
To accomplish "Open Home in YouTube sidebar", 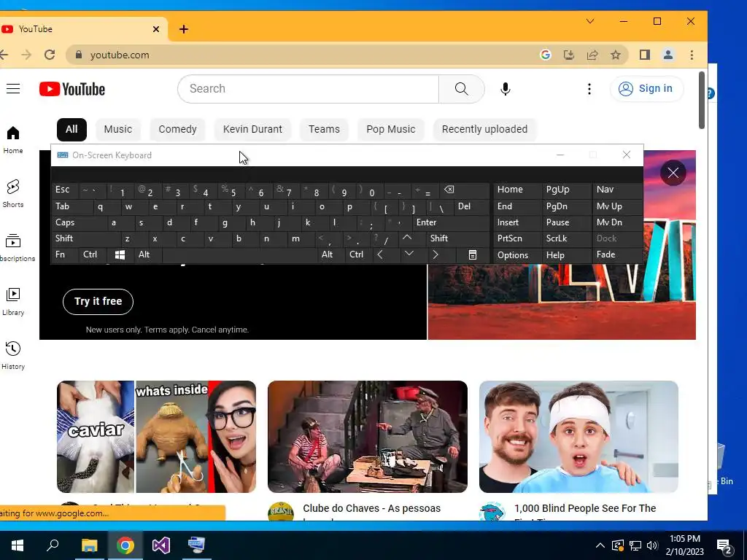I will tap(13, 140).
